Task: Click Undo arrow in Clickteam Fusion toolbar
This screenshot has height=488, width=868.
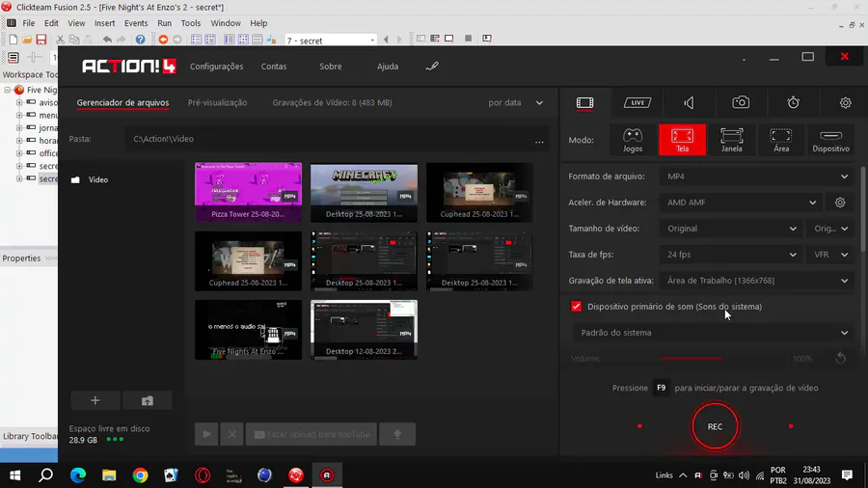Action: [107, 40]
